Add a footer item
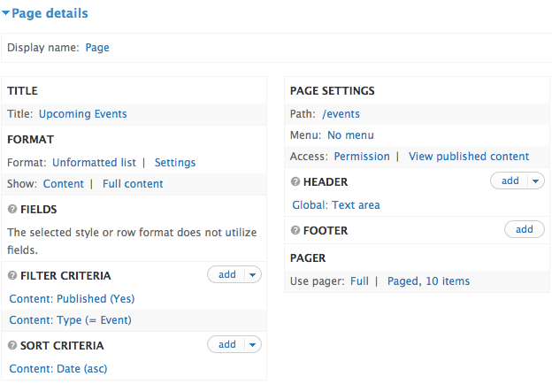 pos(525,230)
